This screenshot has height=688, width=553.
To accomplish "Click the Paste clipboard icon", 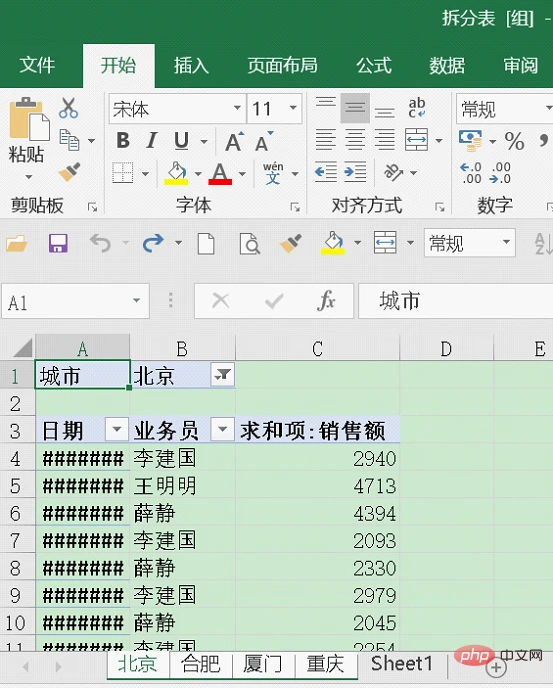I will click(29, 118).
